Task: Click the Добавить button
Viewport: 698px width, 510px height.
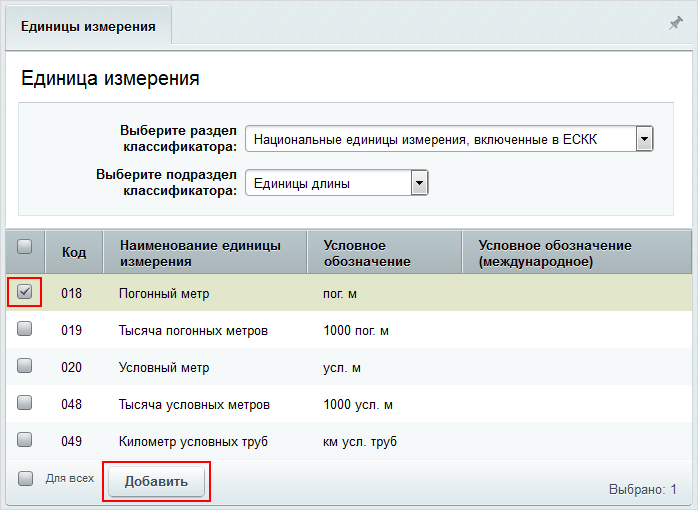Action: [156, 482]
